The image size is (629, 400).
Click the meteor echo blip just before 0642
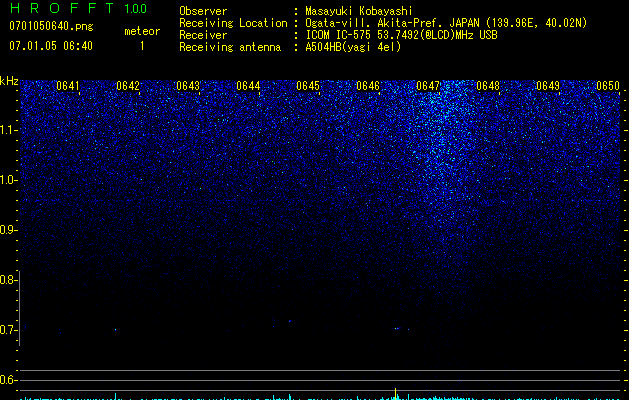(x=116, y=330)
